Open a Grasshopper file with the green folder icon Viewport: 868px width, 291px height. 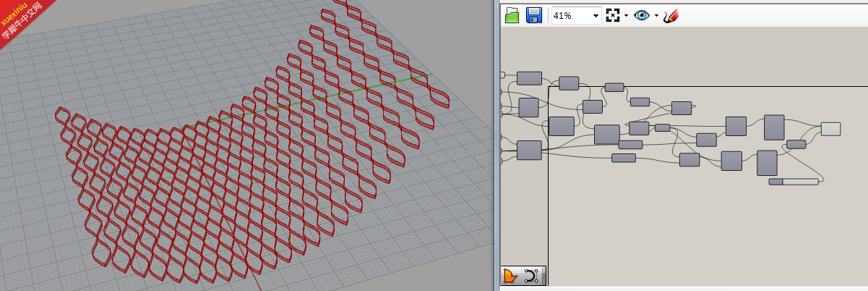tap(512, 15)
